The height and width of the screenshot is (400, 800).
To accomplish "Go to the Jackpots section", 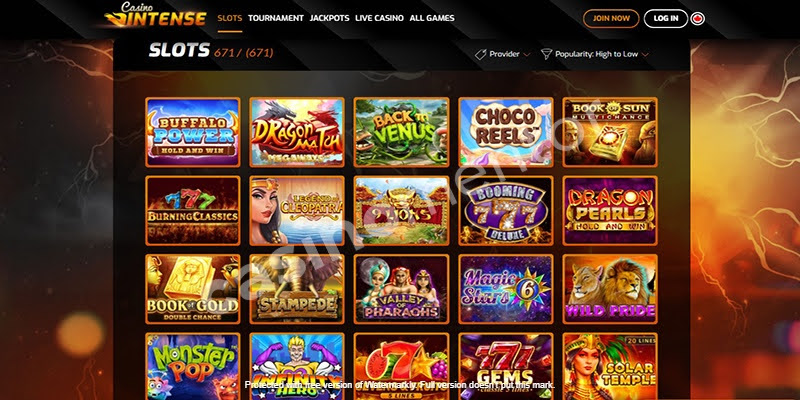I will tap(330, 18).
